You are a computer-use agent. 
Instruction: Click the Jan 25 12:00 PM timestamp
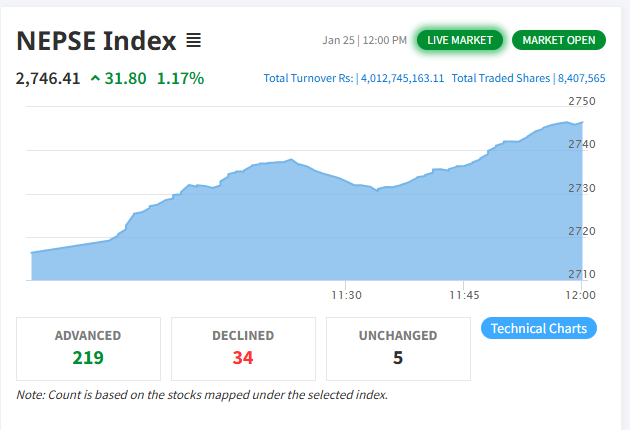click(x=364, y=41)
